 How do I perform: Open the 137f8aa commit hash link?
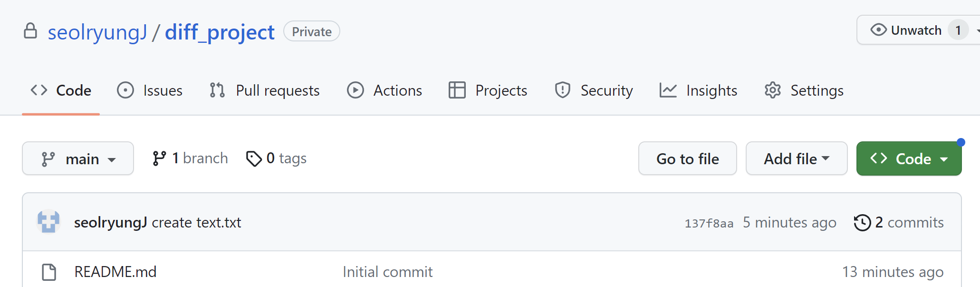[x=709, y=223]
